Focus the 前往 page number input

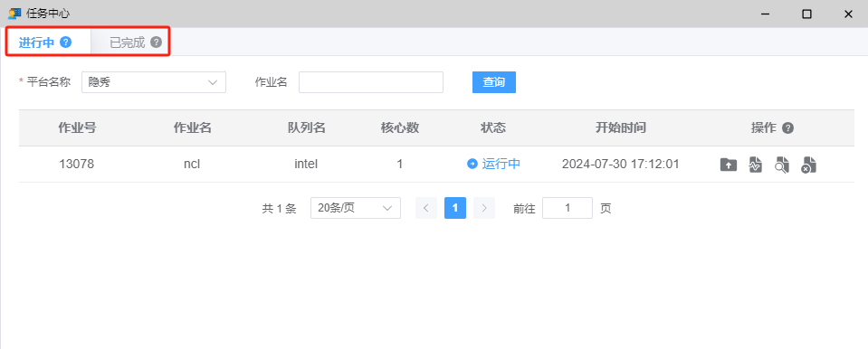pyautogui.click(x=568, y=208)
